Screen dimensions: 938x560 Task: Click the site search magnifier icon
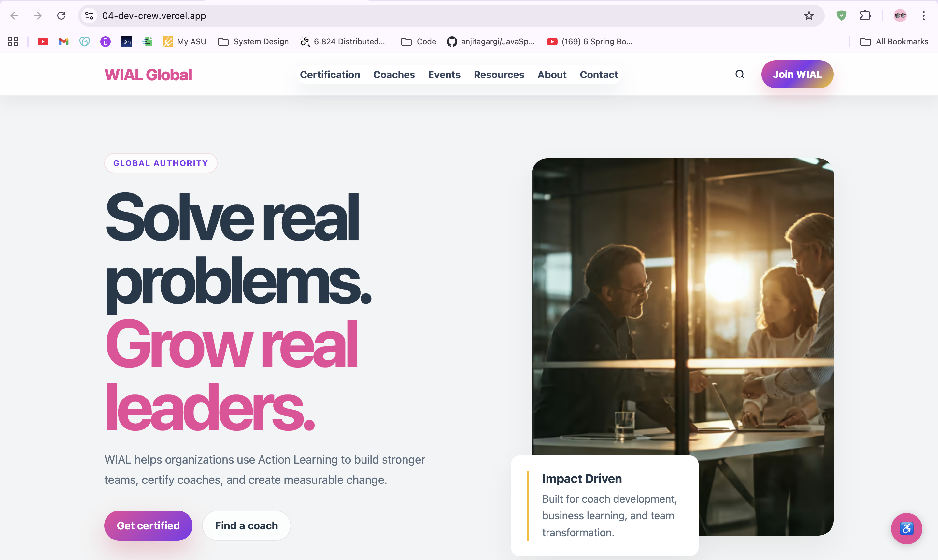[740, 74]
